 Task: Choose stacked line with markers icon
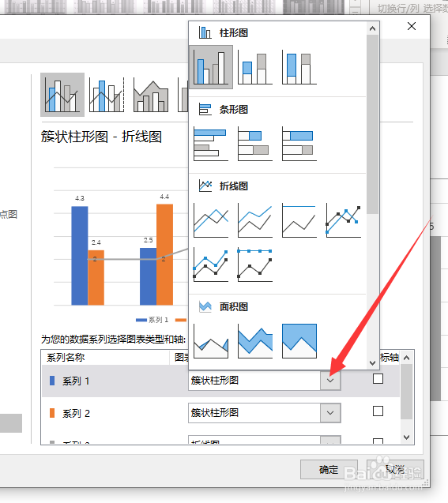[211, 265]
